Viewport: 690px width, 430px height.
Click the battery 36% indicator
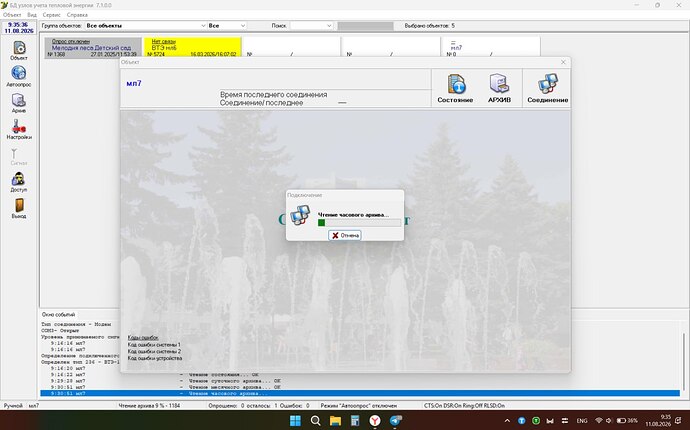coord(627,421)
